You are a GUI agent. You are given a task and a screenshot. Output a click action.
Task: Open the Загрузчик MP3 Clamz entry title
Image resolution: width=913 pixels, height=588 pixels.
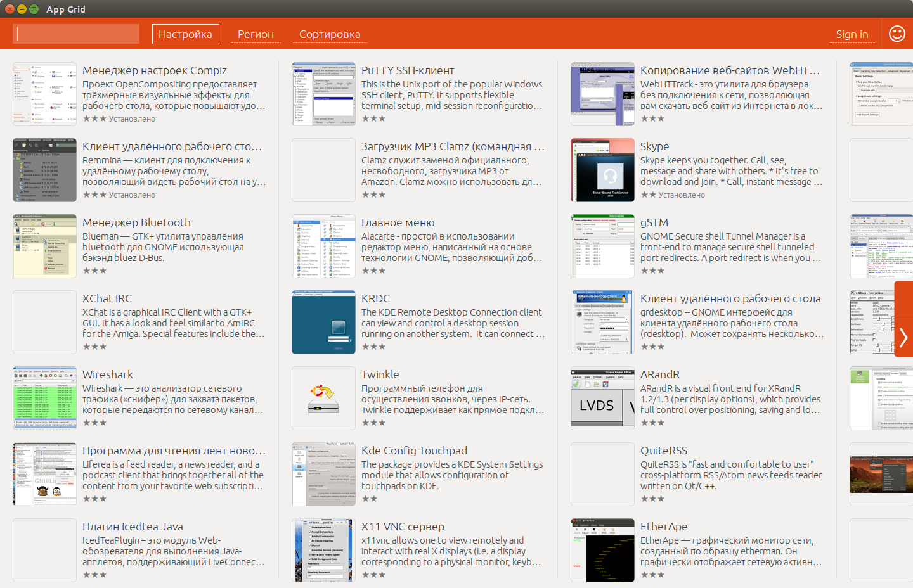pyautogui.click(x=453, y=146)
